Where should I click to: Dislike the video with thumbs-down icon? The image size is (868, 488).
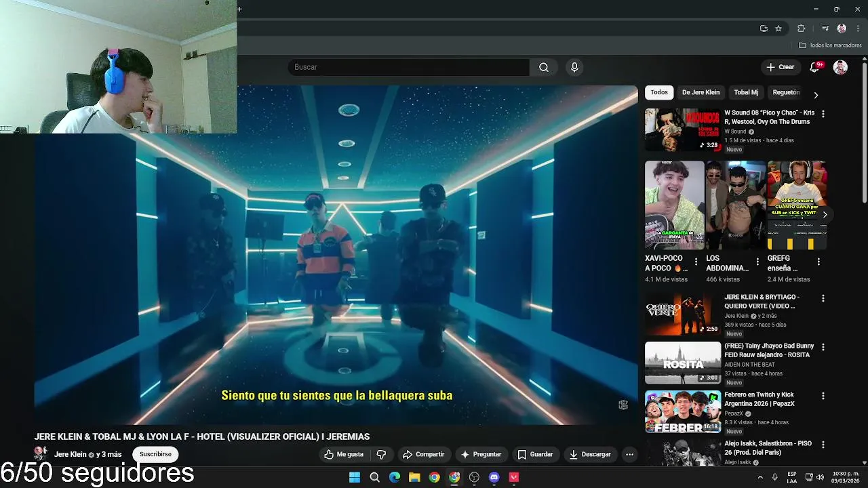381,454
